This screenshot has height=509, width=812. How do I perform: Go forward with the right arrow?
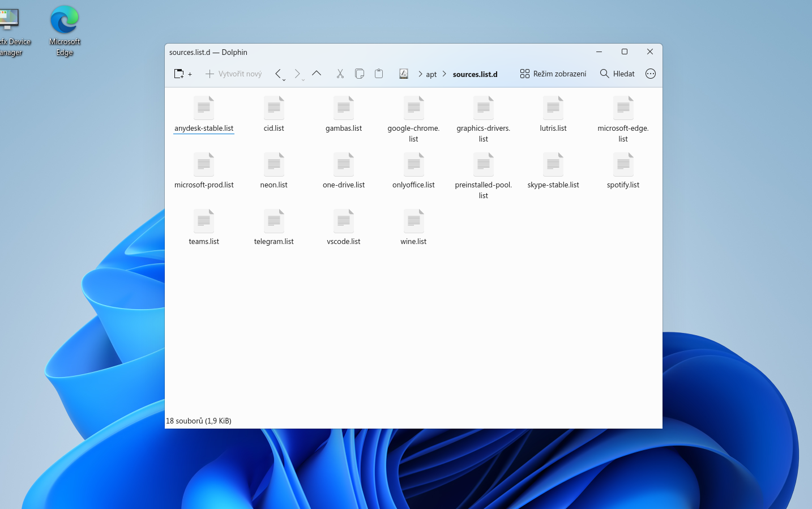coord(297,73)
